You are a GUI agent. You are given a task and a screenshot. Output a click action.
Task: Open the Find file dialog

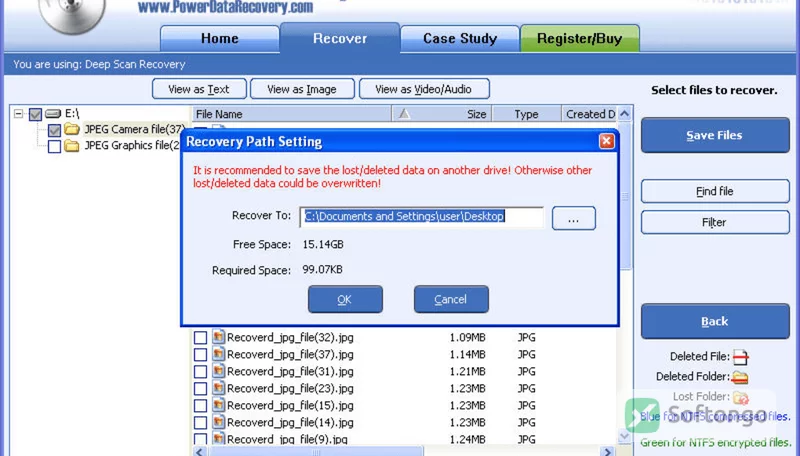tap(715, 191)
